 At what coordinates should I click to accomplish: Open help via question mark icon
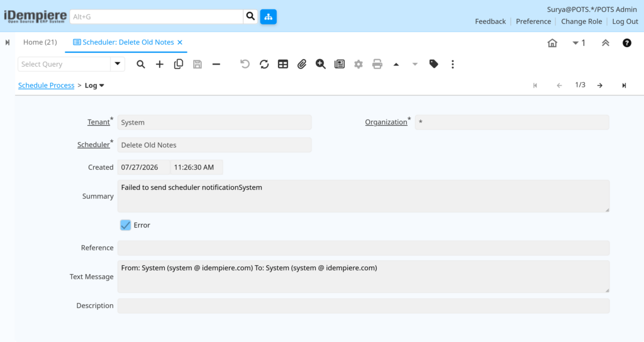627,43
